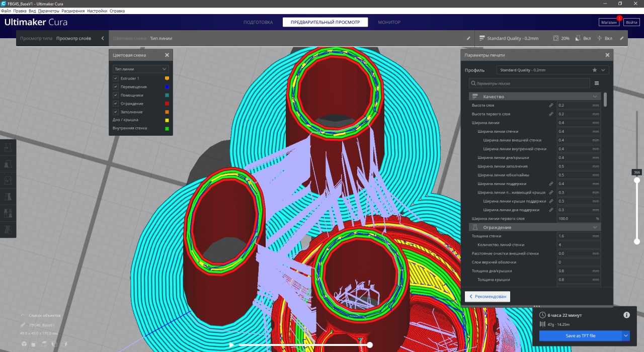Image resolution: width=644 pixels, height=352 pixels.
Task: Click the support Вкл icon in settings bar
Action: pyautogui.click(x=578, y=38)
